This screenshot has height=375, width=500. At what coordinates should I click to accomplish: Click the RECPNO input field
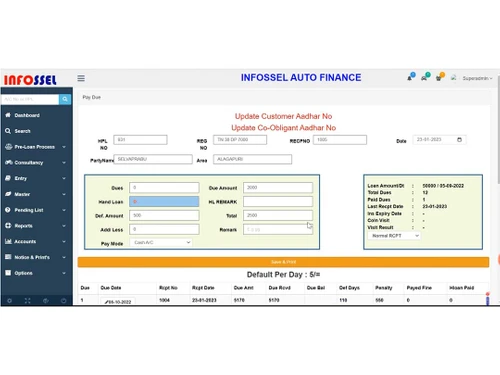[x=340, y=140]
